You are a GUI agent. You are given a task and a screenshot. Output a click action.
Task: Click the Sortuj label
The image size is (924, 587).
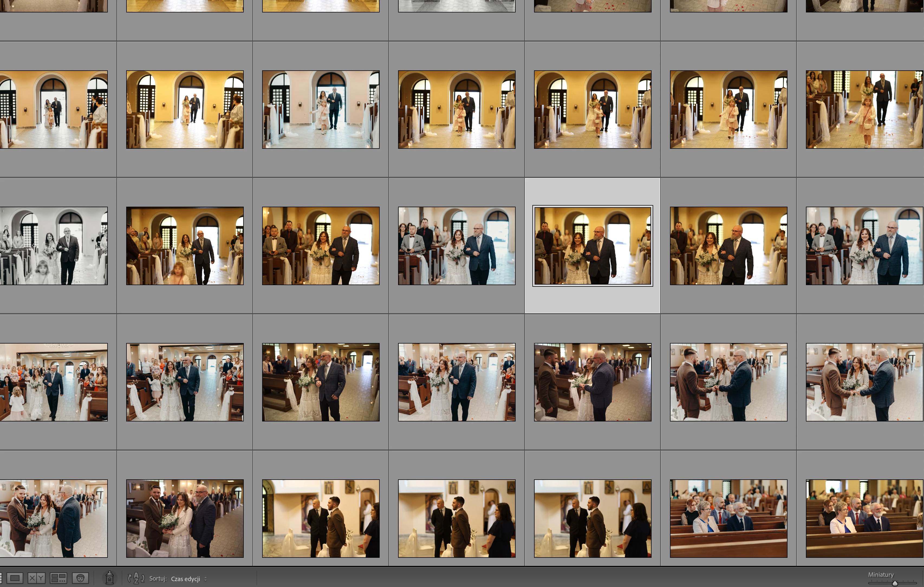coord(158,579)
